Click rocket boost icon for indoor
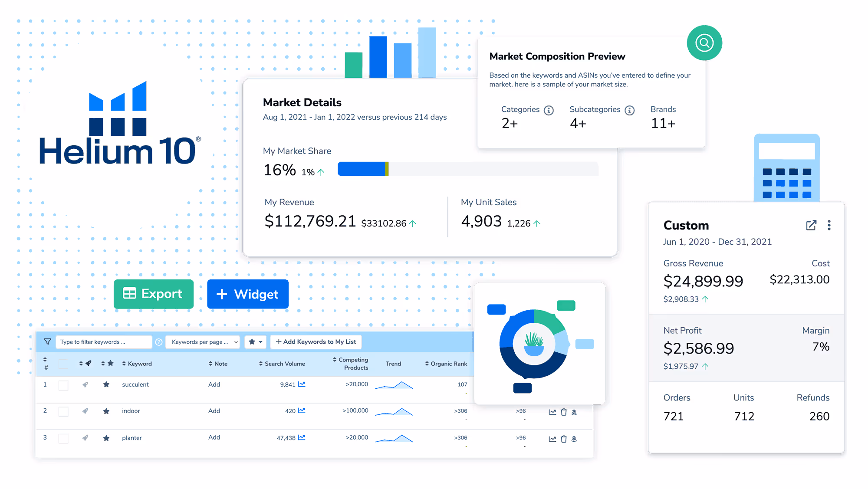868x489 pixels. tap(85, 411)
